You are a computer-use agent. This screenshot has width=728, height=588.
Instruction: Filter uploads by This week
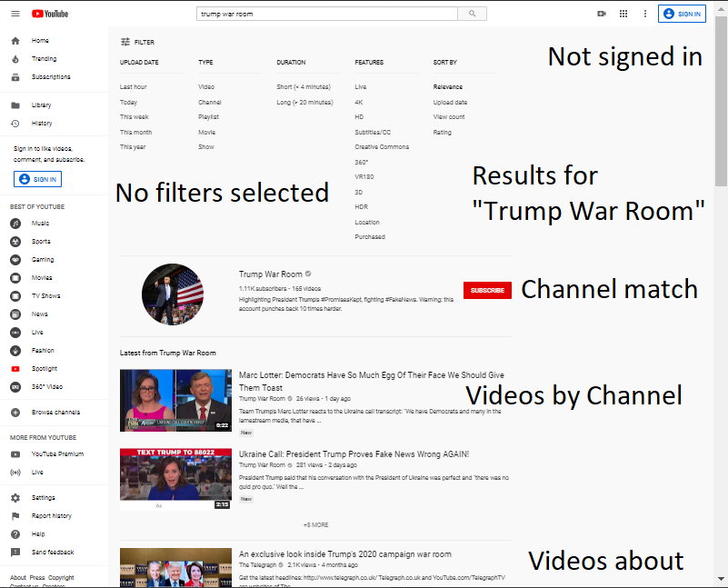click(x=135, y=117)
